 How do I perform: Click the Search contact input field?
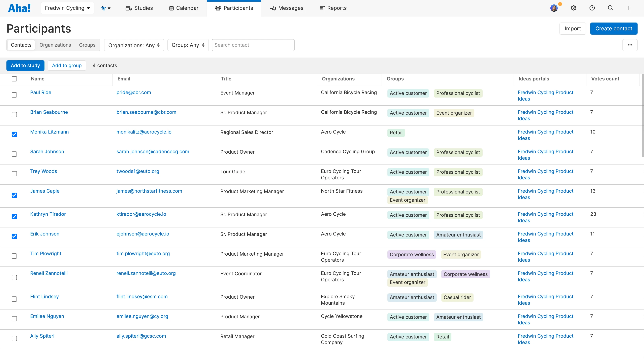[x=253, y=45]
